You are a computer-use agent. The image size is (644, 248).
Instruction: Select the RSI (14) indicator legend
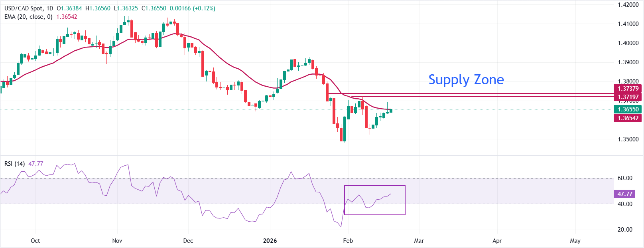point(14,164)
